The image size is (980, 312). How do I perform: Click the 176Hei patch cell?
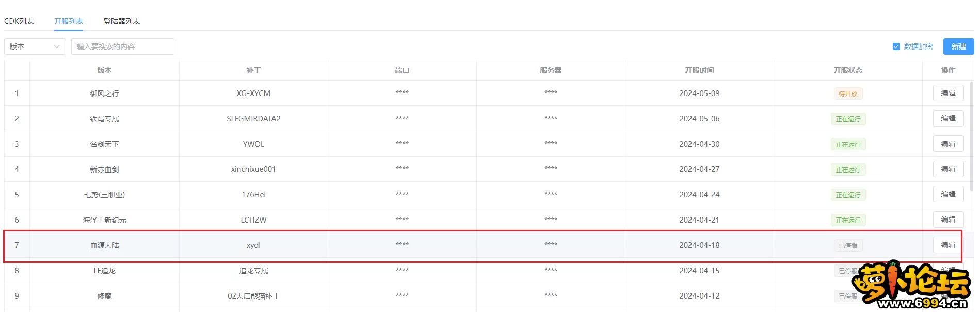coord(253,195)
